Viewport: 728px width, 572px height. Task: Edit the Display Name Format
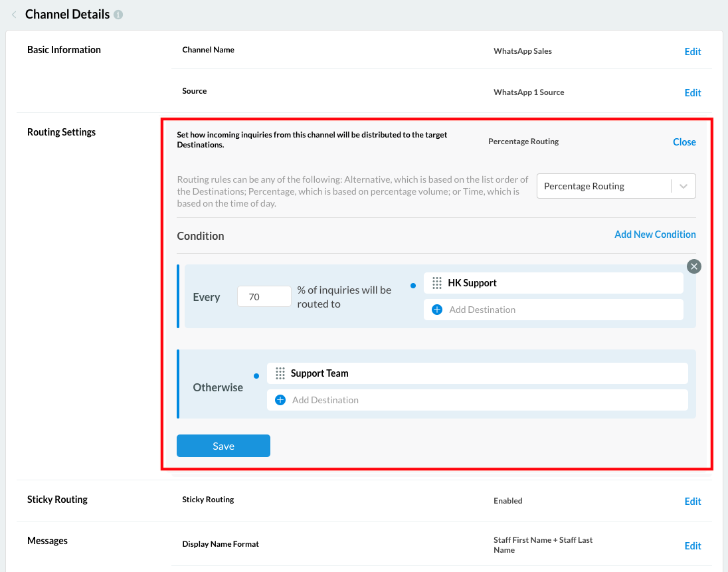point(692,546)
